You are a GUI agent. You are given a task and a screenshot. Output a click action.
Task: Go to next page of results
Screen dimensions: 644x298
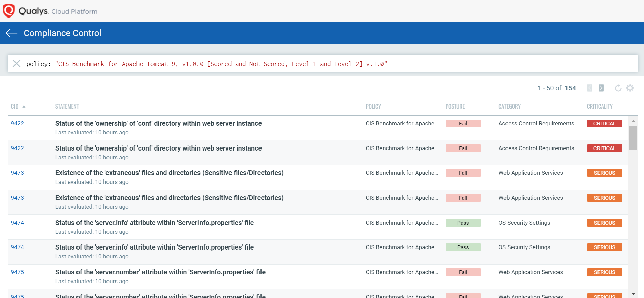coord(601,88)
